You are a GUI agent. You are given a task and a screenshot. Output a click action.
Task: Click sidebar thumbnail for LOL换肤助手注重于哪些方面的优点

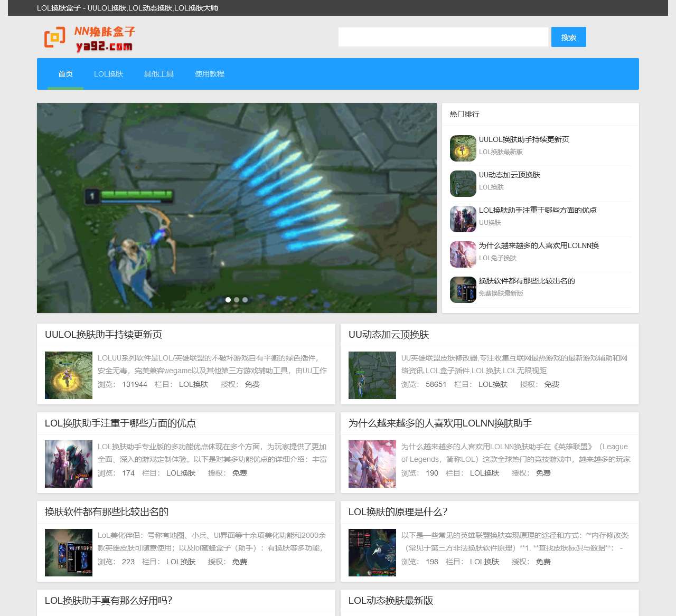[463, 219]
